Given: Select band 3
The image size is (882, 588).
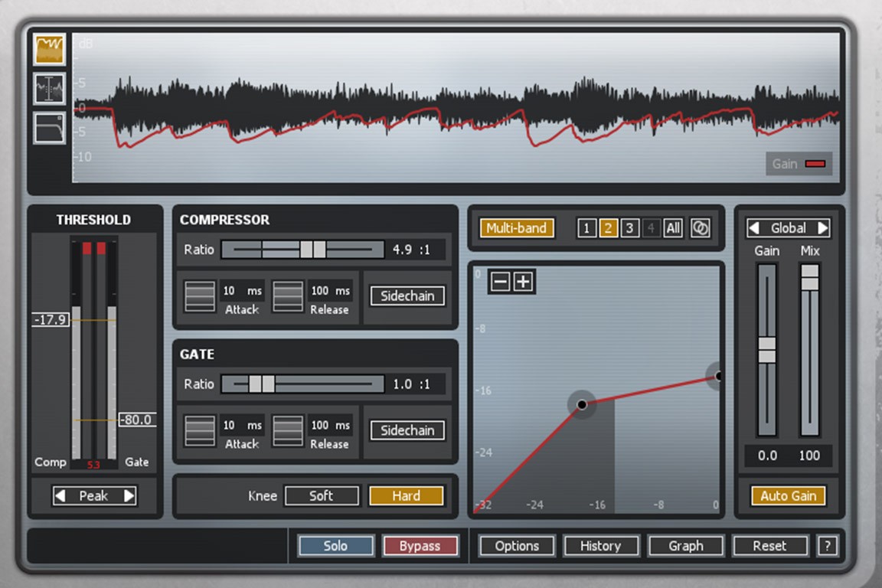Looking at the screenshot, I should pos(629,228).
